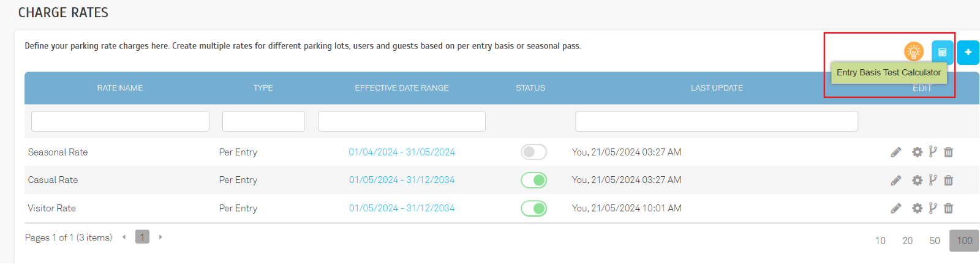Go to the previous page arrow

(124, 237)
